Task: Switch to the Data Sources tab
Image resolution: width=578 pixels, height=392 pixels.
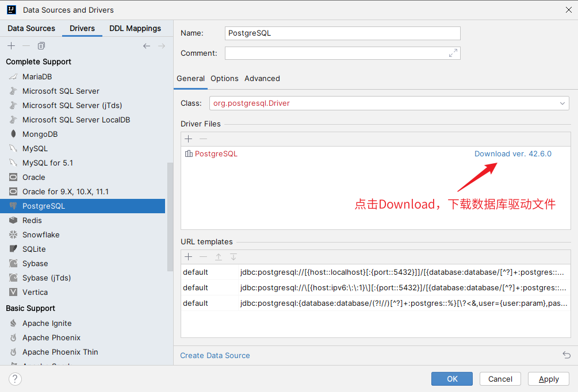Action: [x=31, y=28]
